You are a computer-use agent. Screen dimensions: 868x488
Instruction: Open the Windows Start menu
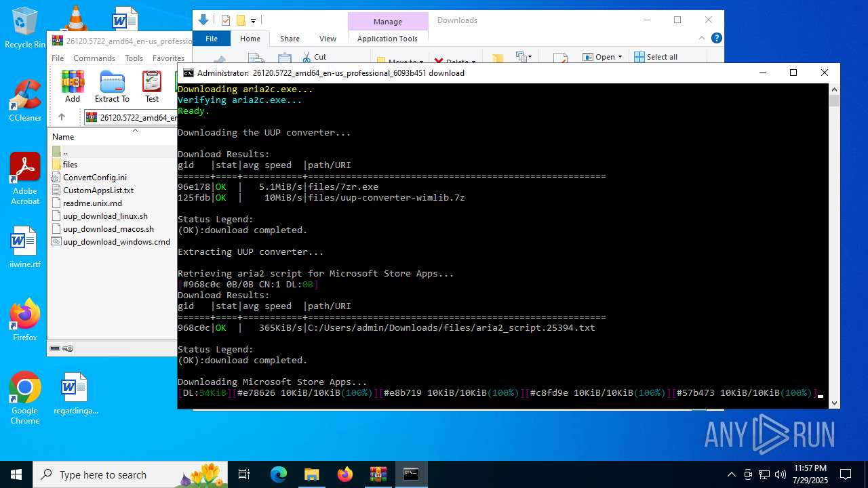(x=16, y=474)
